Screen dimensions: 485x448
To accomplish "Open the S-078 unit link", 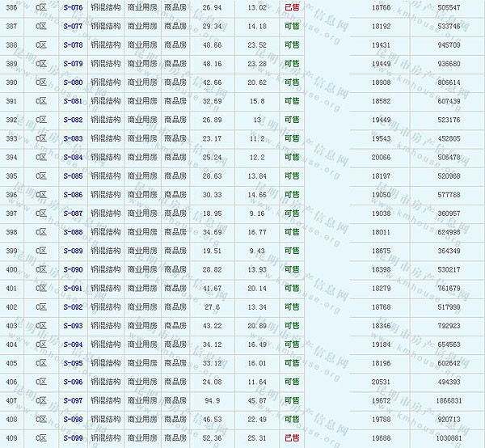I will point(73,45).
